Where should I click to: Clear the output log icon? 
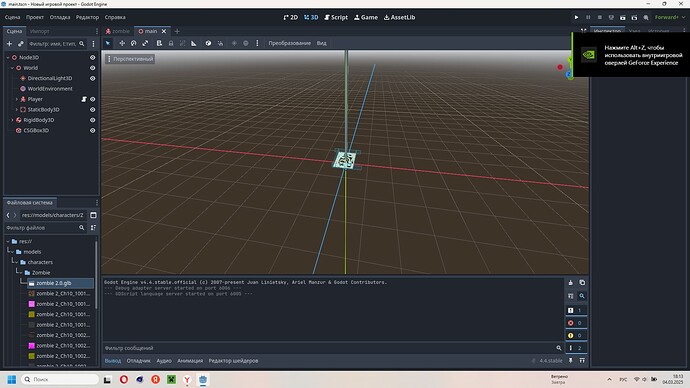pos(571,282)
